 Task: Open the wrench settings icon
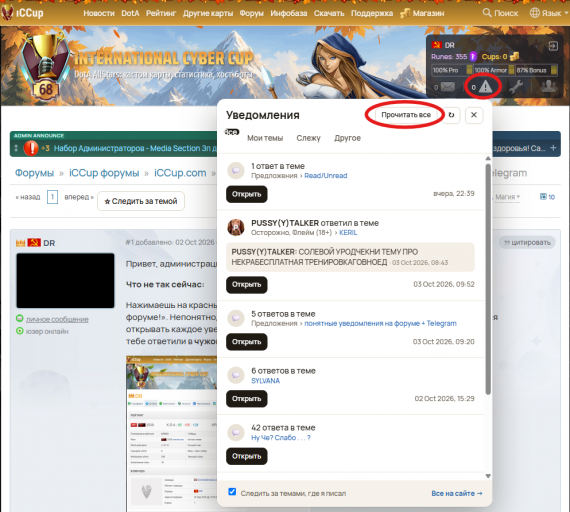[x=515, y=87]
